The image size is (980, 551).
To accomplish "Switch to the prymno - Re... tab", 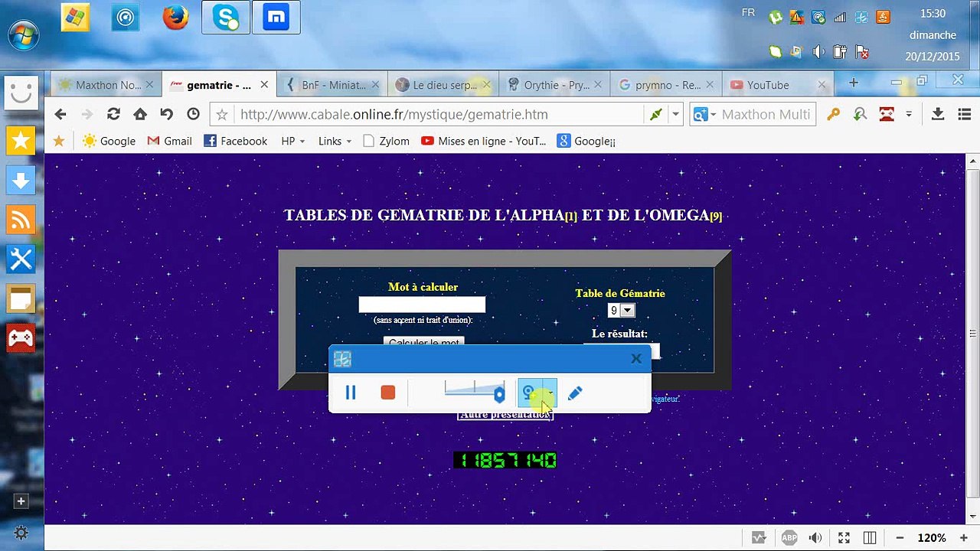I will tap(668, 85).
